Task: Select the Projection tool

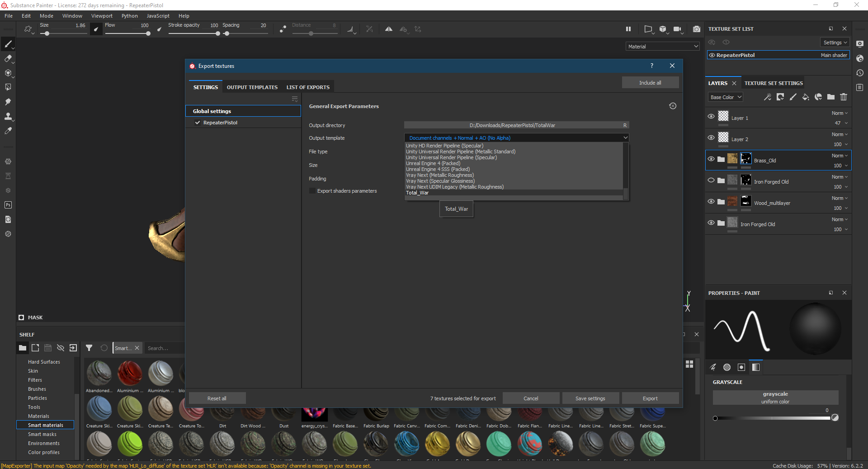Action: pyautogui.click(x=8, y=73)
